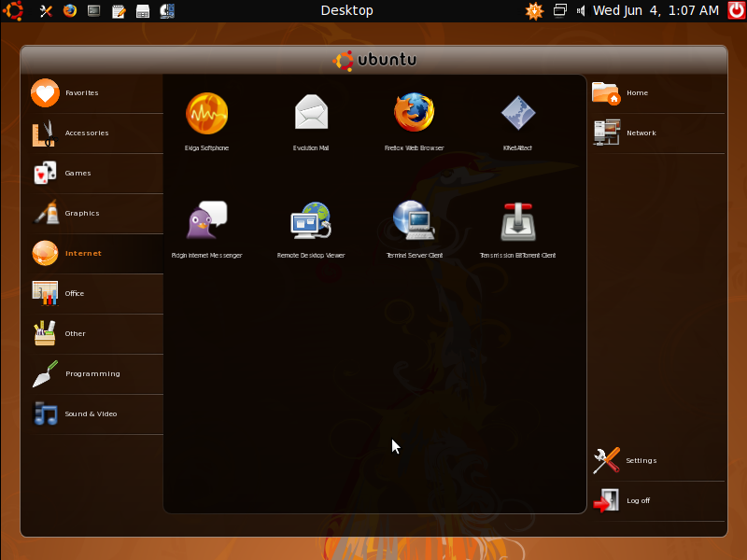Open the Other category
This screenshot has height=560, width=747.
pyautogui.click(x=97, y=334)
